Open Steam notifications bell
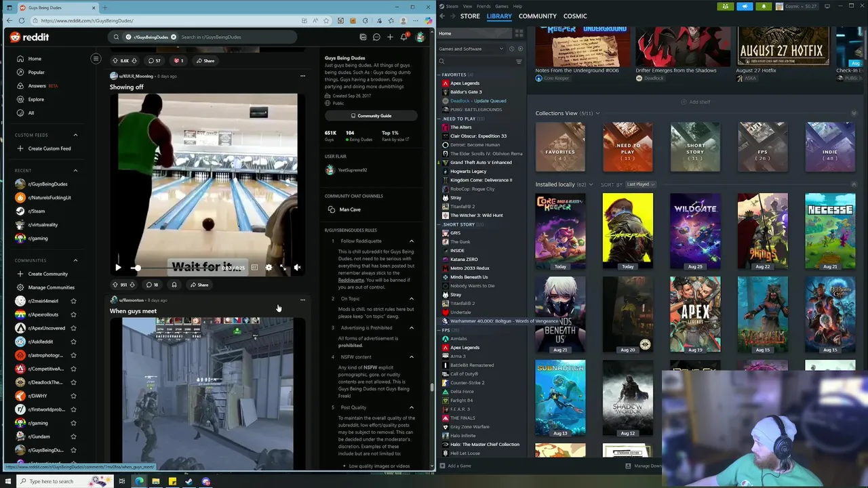Viewport: 868px width, 488px height. tap(764, 7)
